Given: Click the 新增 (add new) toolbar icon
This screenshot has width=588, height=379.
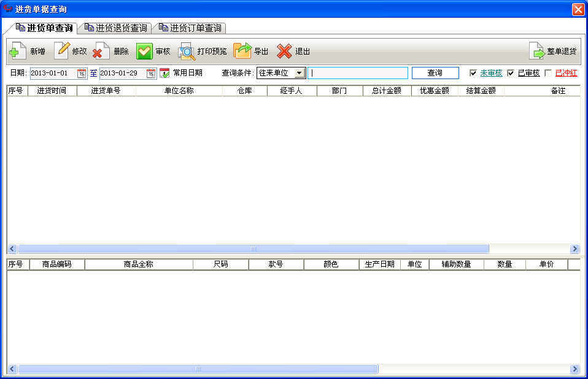Looking at the screenshot, I should pyautogui.click(x=17, y=51).
